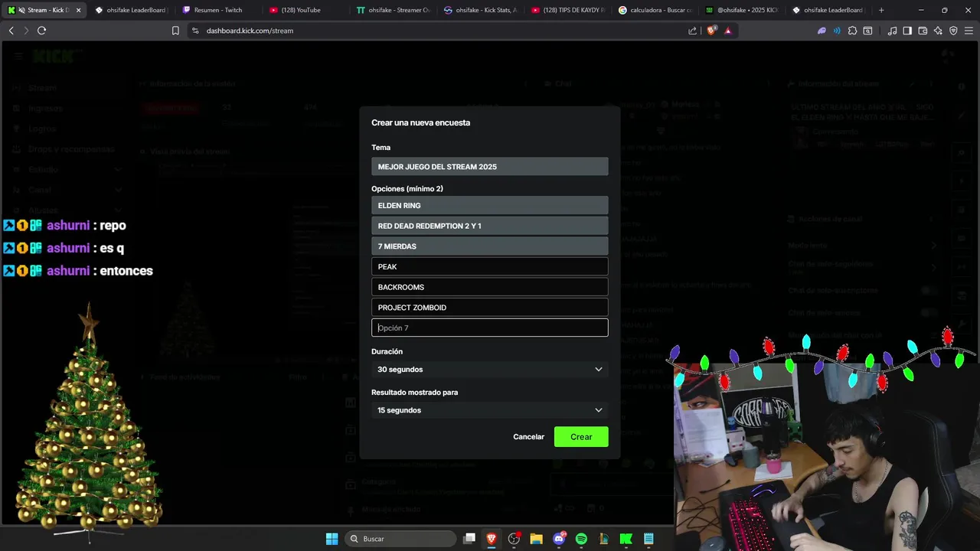Click the green Crear button
This screenshot has height=551, width=980.
tap(581, 437)
